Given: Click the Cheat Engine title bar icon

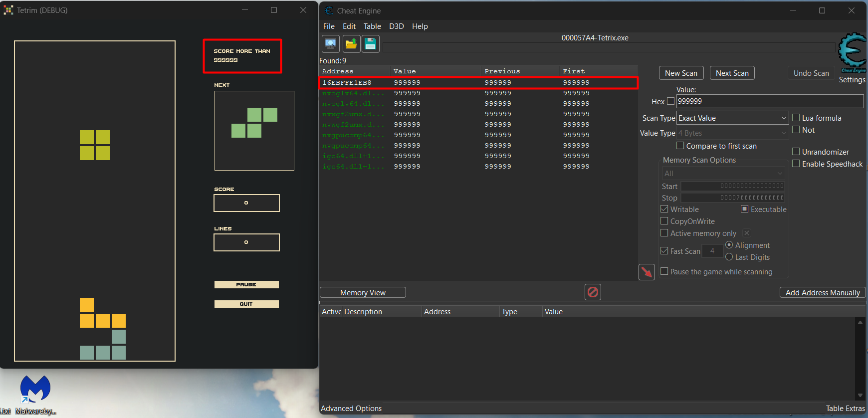Looking at the screenshot, I should [329, 10].
